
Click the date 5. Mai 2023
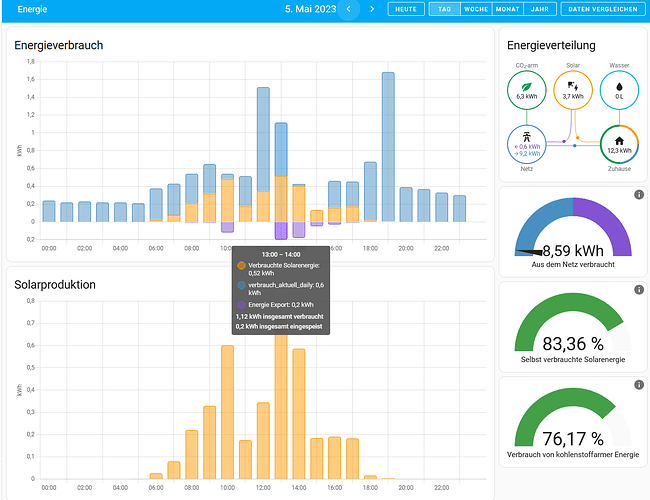tap(310, 9)
